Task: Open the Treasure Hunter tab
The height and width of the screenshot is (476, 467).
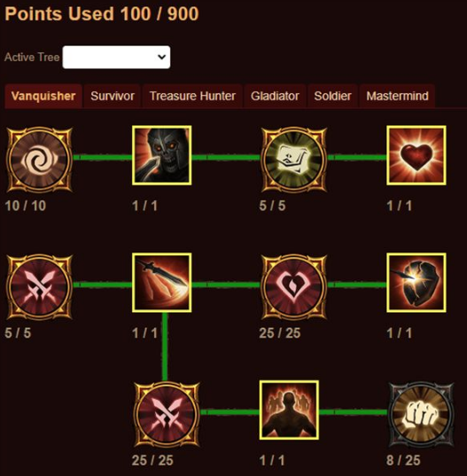Action: click(192, 96)
